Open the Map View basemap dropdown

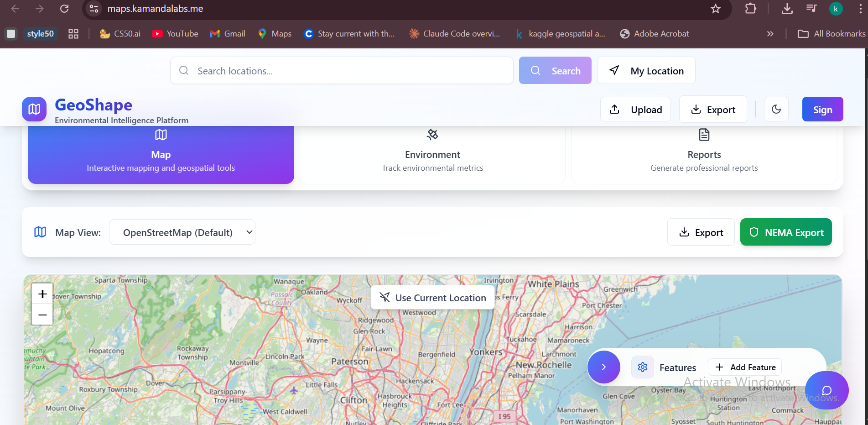(182, 232)
